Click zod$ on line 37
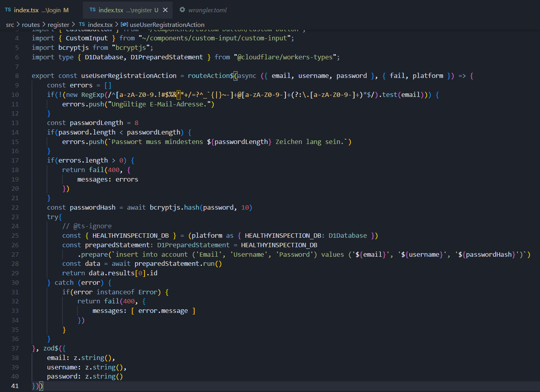This screenshot has height=392, width=540. coord(51,348)
